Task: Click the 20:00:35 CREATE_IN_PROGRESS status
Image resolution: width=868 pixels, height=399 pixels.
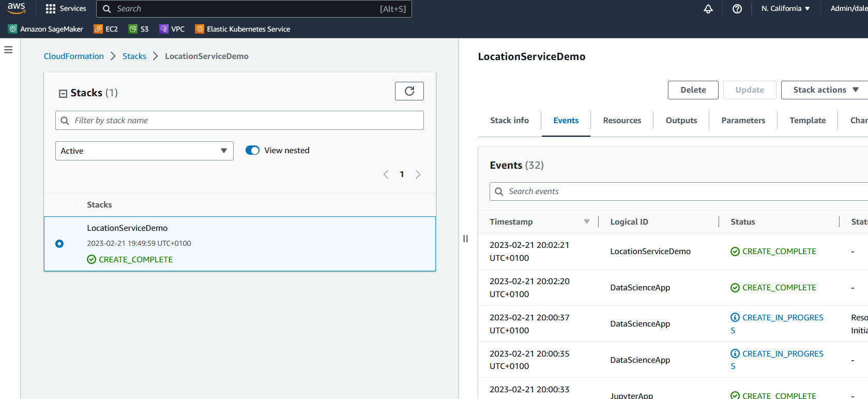Action: coord(777,360)
